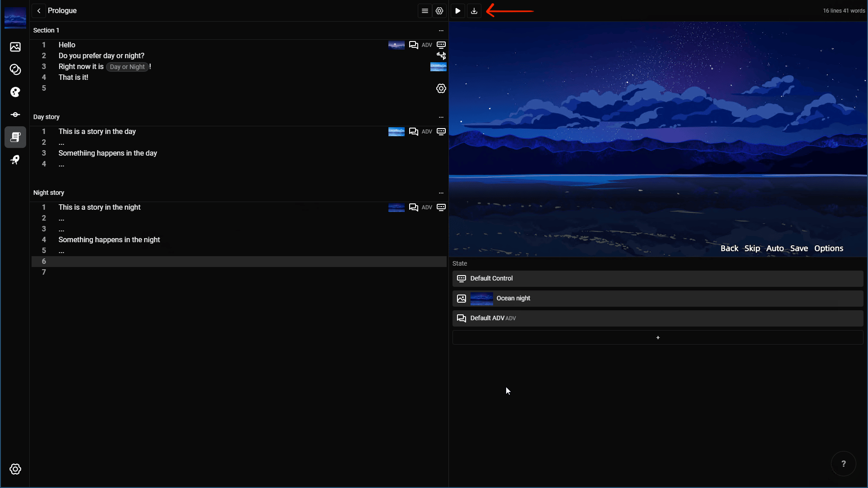Open the sticker/characters icon in sidebar
The width and height of the screenshot is (868, 488).
(15, 69)
